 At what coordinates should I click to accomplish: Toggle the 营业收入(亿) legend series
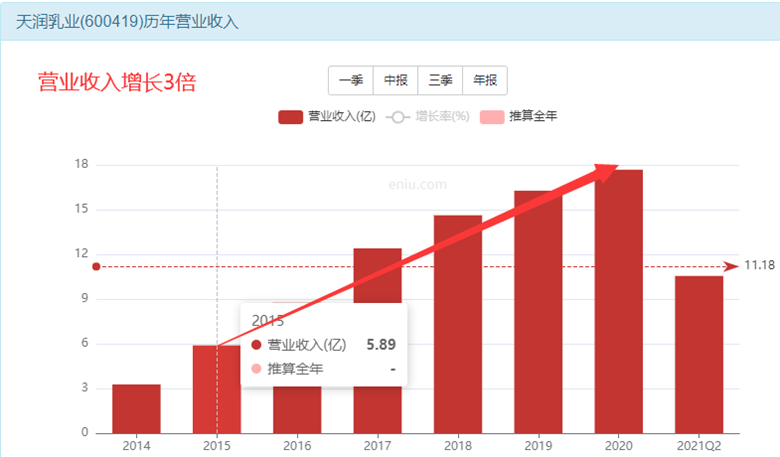(327, 117)
